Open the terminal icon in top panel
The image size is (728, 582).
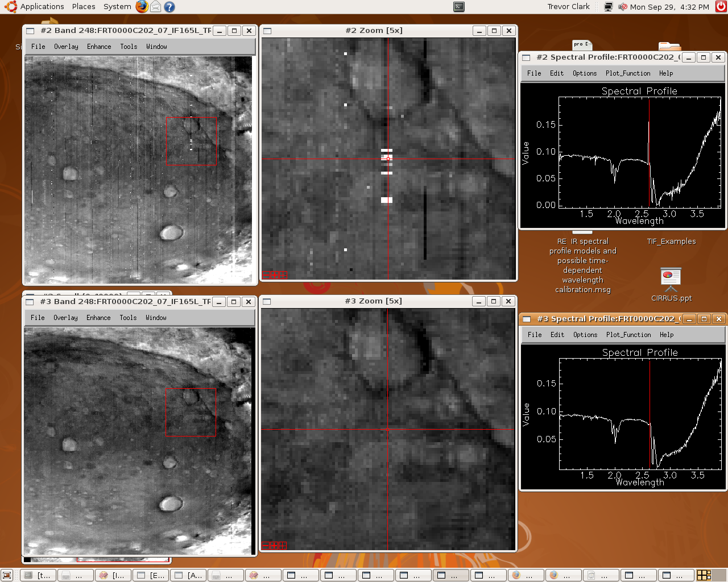pyautogui.click(x=459, y=7)
